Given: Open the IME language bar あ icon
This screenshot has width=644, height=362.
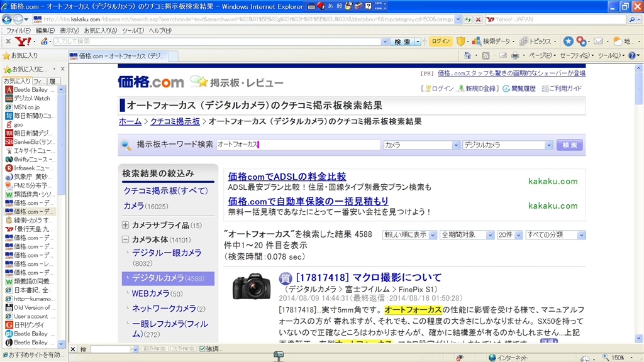Looking at the screenshot, I should (331, 6).
